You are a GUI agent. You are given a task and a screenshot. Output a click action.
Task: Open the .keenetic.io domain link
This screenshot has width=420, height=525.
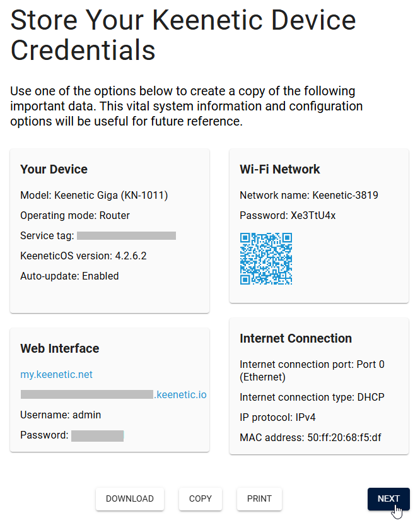(x=180, y=395)
